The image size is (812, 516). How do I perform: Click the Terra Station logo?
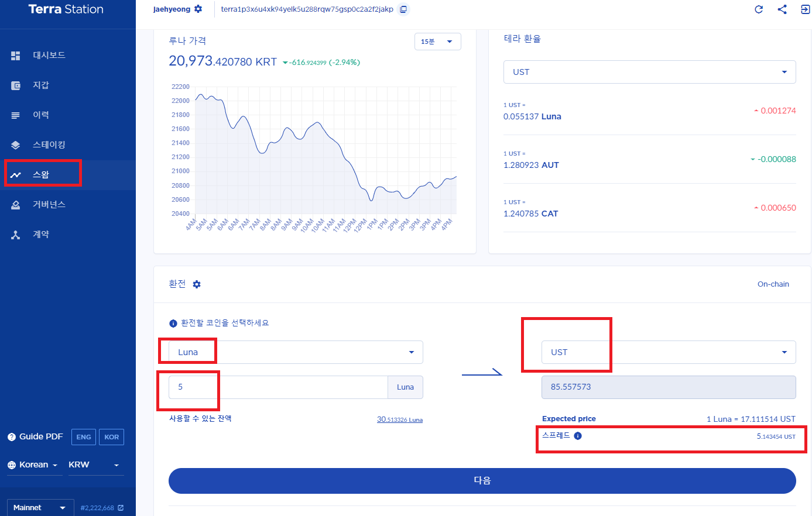click(x=66, y=9)
